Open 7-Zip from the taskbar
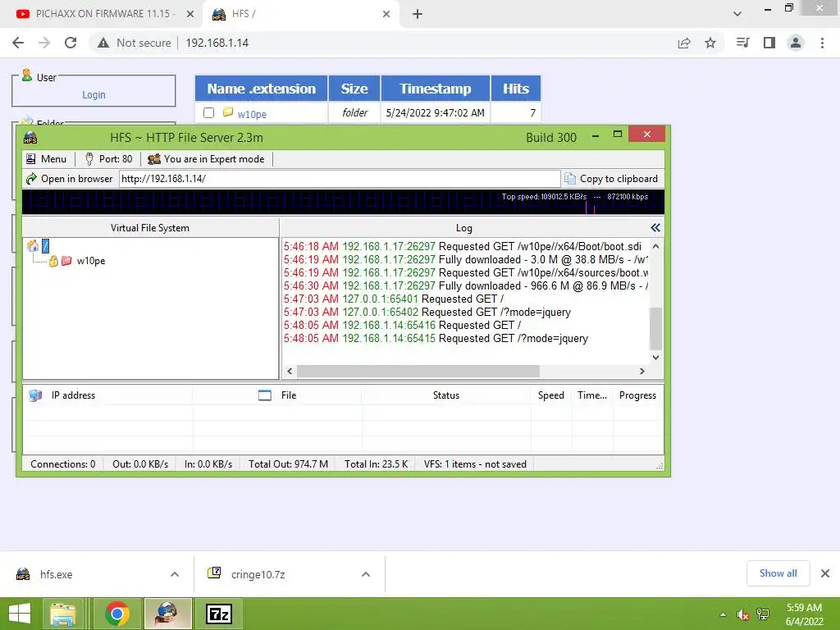The height and width of the screenshot is (630, 840). coord(219,614)
